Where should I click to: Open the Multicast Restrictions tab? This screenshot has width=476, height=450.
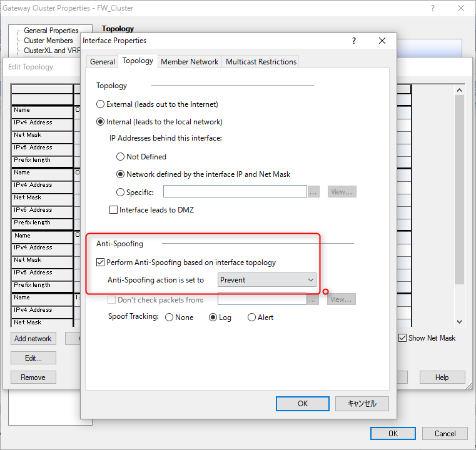261,61
